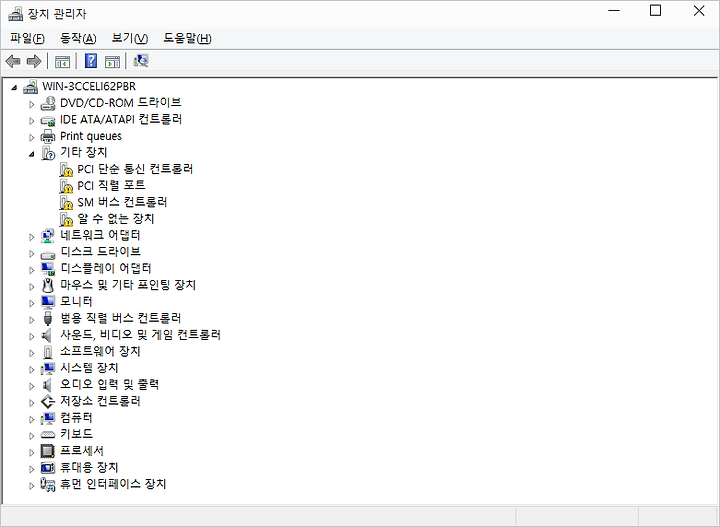Click the 컴퓨터 category icon

click(x=48, y=418)
